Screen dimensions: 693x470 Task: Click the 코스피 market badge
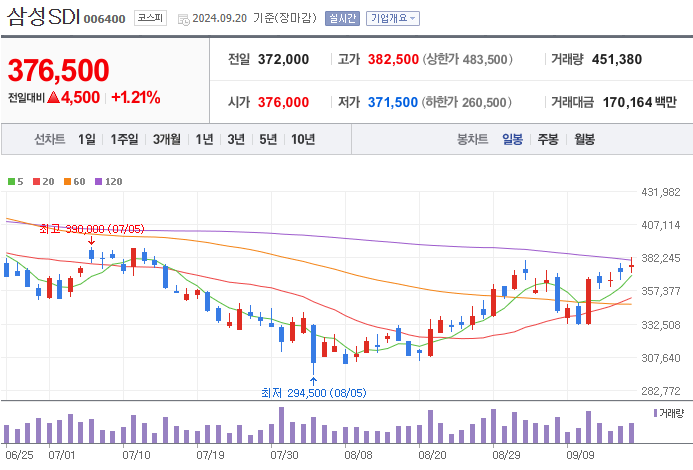click(x=150, y=18)
